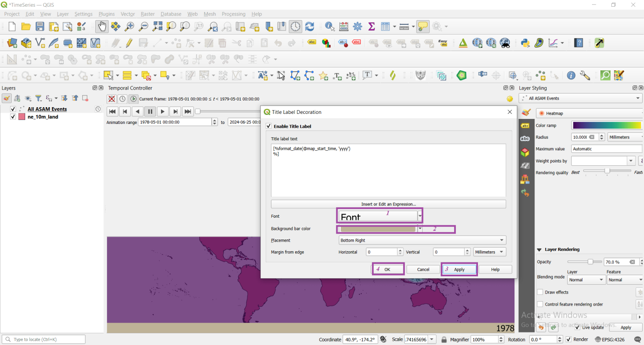Viewport: 644px width, 345px height.
Task: Pause the temporal animation playback
Action: click(x=150, y=111)
